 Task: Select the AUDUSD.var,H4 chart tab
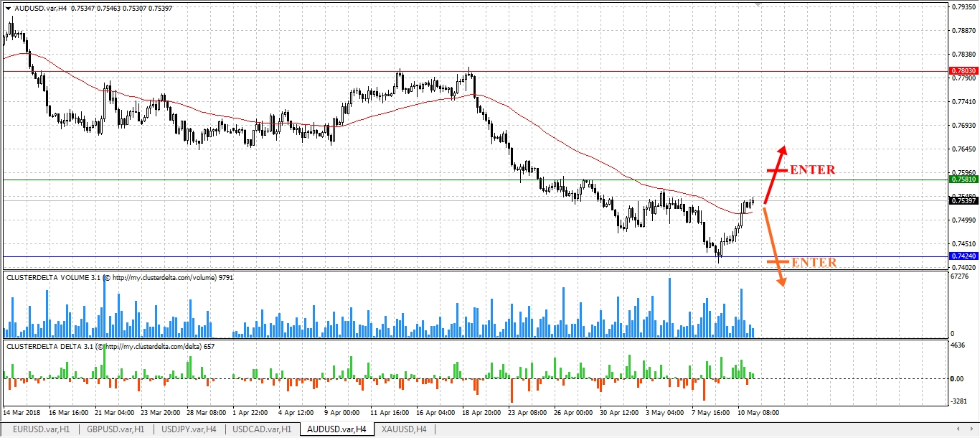336,429
